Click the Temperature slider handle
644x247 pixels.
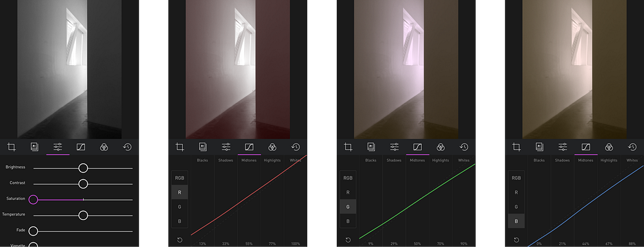(x=83, y=215)
